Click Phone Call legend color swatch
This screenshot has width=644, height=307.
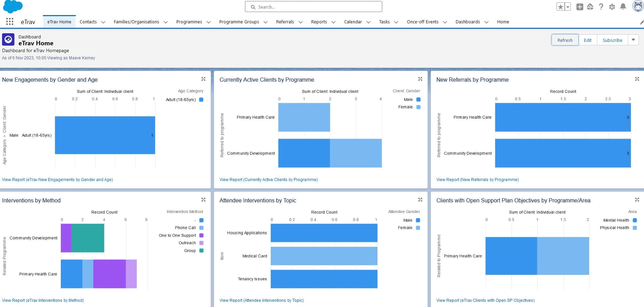[x=201, y=228]
